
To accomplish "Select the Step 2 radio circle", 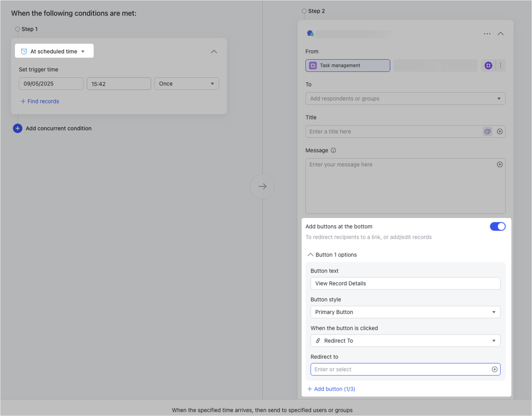I will (x=304, y=11).
